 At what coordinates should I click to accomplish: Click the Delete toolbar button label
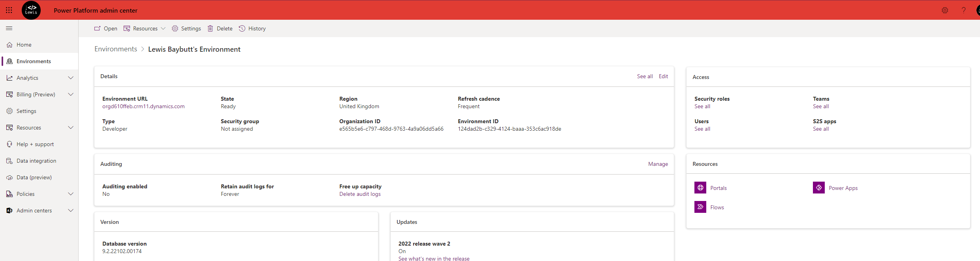(225, 28)
